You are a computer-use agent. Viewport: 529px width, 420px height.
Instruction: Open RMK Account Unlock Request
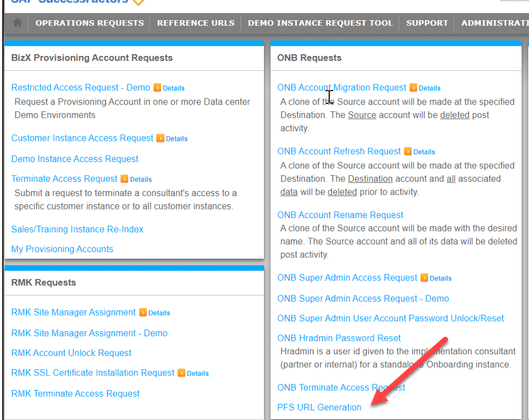coord(71,352)
